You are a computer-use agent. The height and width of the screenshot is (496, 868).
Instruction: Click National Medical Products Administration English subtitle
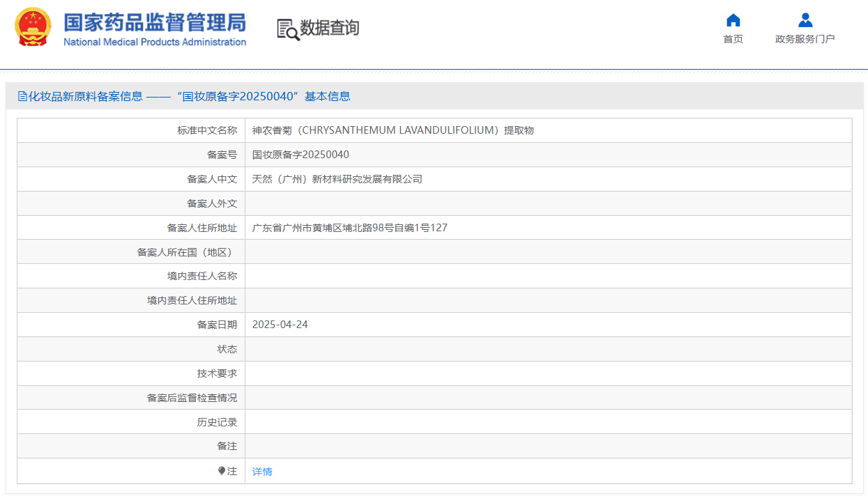[155, 42]
